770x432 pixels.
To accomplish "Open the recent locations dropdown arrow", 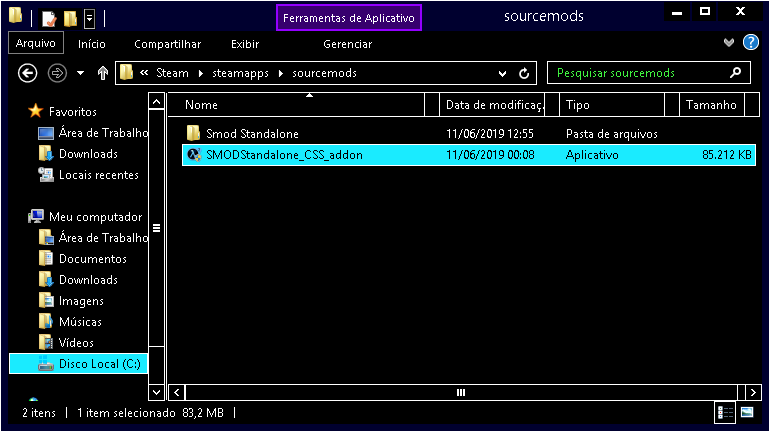I will [x=81, y=74].
